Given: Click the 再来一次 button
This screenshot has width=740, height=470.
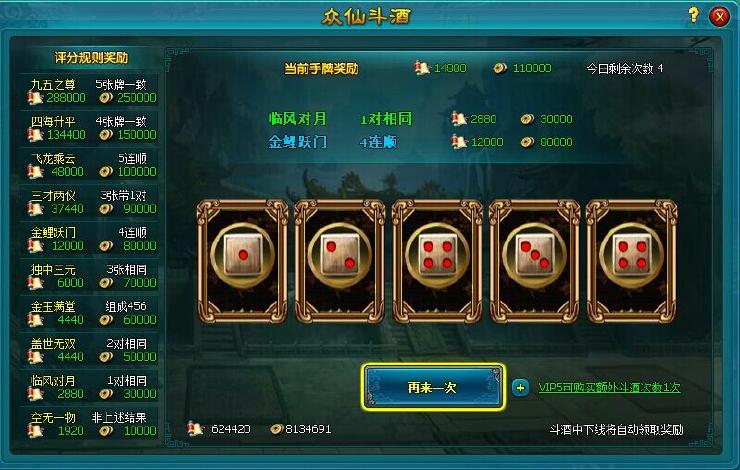Looking at the screenshot, I should coord(433,387).
